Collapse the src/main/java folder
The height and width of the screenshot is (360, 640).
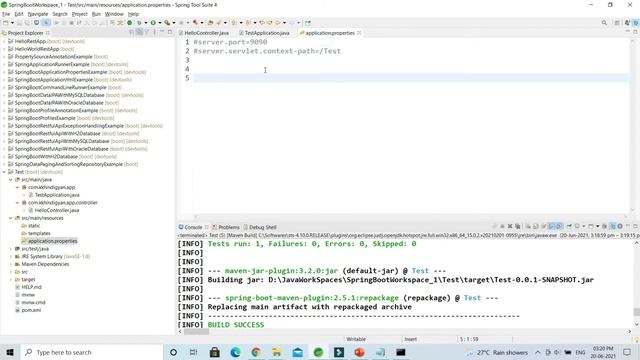(x=11, y=180)
